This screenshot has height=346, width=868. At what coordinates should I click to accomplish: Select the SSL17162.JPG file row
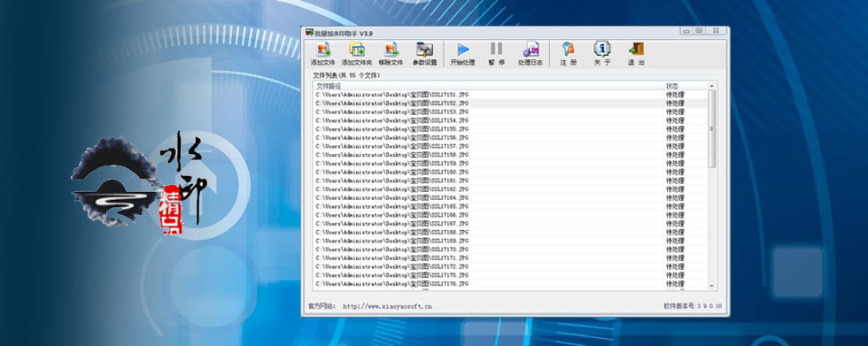click(x=510, y=189)
